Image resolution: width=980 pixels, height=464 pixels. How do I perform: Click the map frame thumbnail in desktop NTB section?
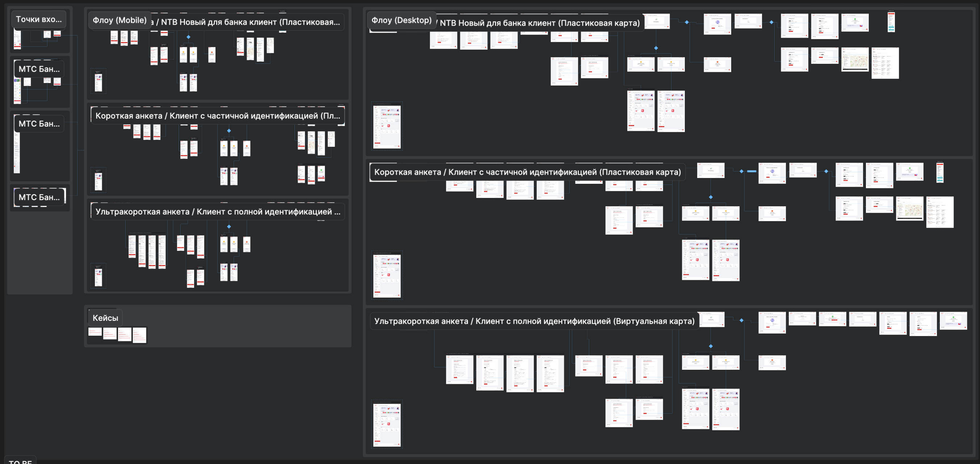[855, 59]
